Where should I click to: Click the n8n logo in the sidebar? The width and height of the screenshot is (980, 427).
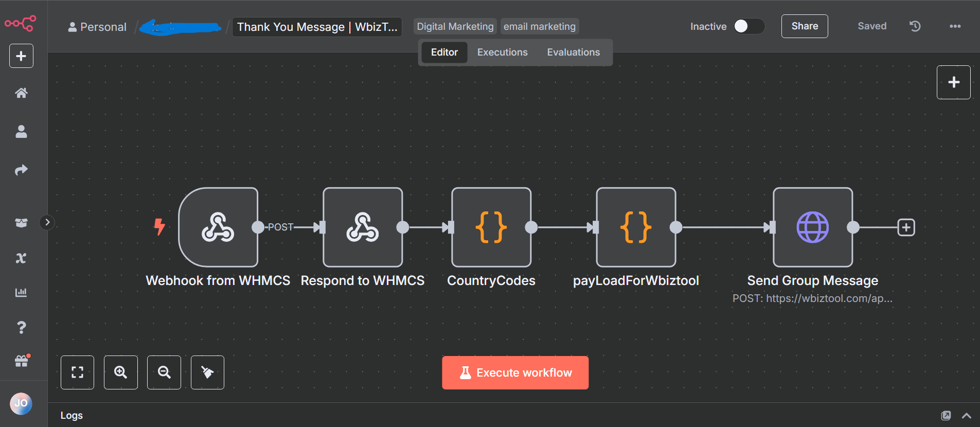pyautogui.click(x=21, y=23)
